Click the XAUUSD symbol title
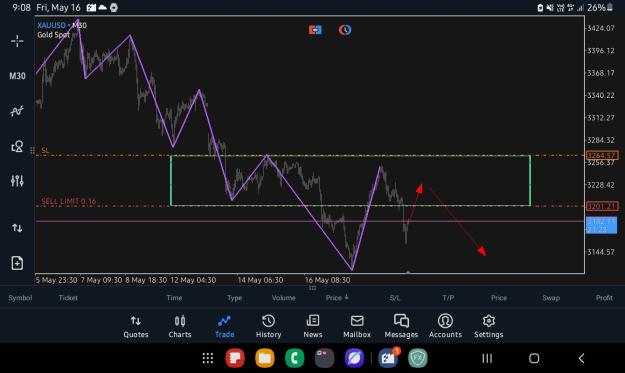This screenshot has height=373, width=625. tap(51, 25)
